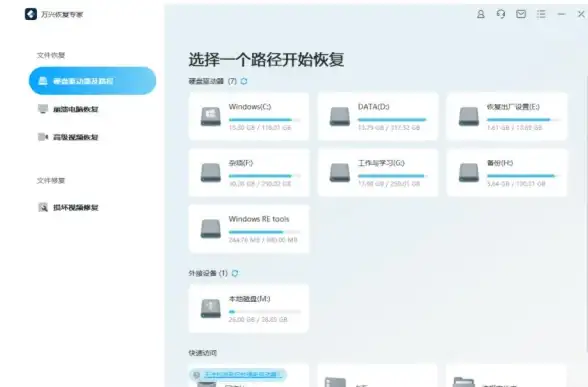Select the F: drive icon
Viewport: 588px width, 387px height.
click(210, 172)
